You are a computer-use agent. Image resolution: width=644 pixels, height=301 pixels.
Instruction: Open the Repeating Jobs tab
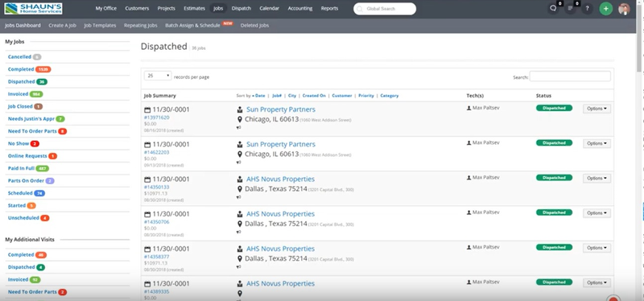[140, 26]
